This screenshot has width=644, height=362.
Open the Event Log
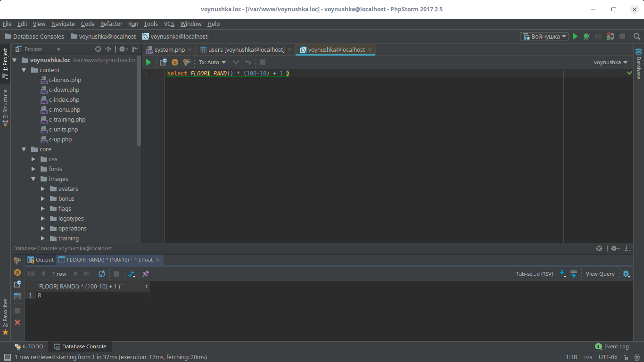612,346
